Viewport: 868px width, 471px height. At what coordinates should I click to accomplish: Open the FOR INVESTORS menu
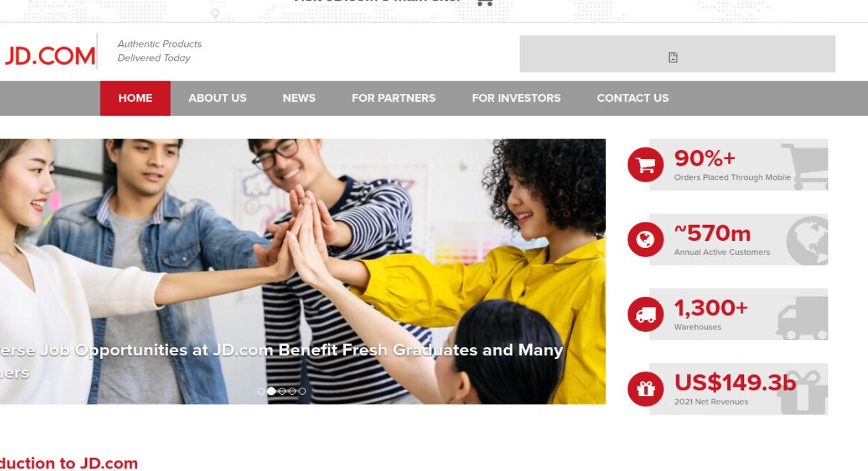pos(516,98)
